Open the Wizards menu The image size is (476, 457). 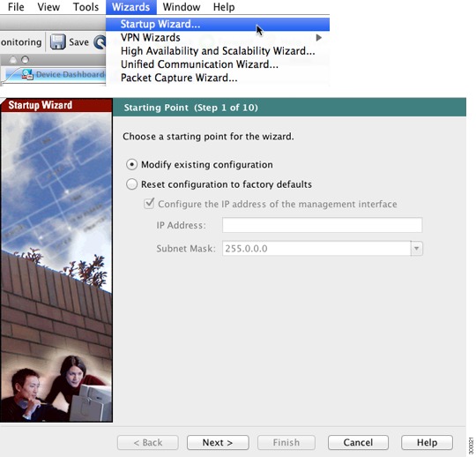(130, 7)
